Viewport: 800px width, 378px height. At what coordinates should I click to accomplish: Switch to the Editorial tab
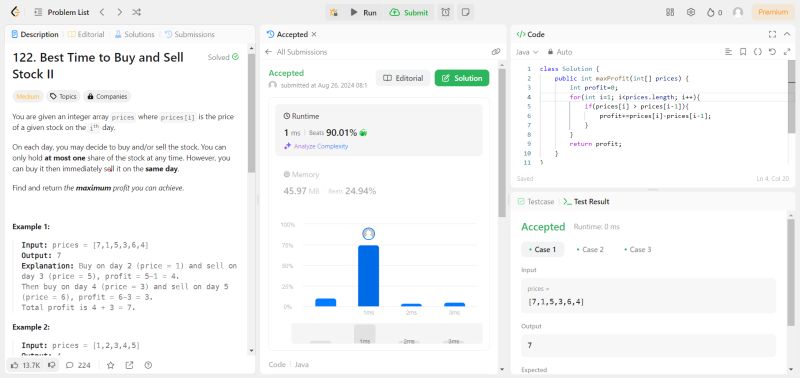point(86,35)
